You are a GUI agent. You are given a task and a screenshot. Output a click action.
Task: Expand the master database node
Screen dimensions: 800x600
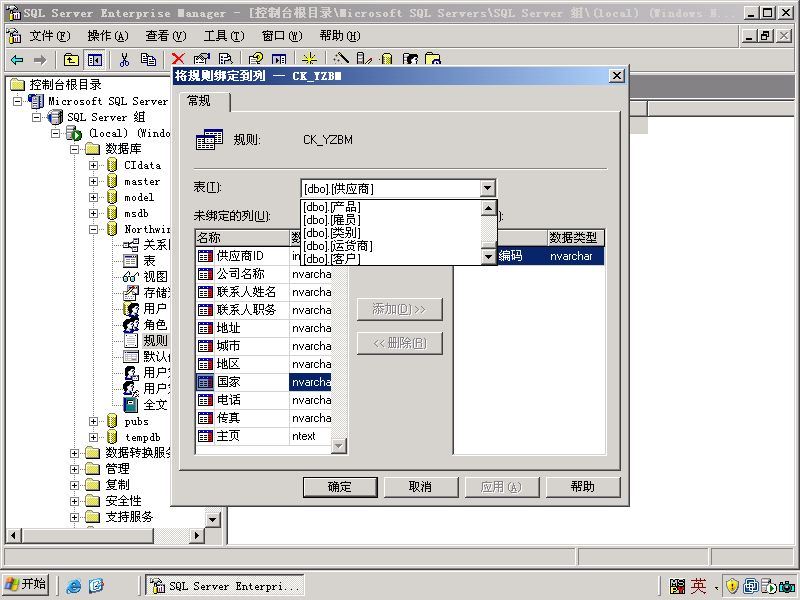[x=93, y=181]
